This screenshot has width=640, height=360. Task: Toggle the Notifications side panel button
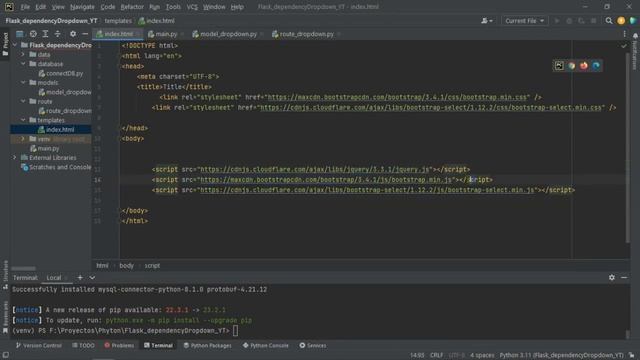click(635, 51)
